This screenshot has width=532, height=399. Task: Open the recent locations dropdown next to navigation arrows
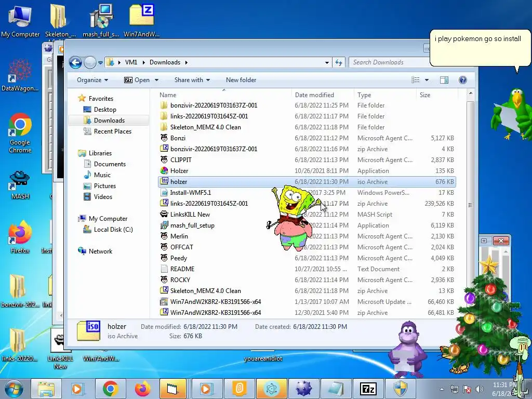(x=100, y=63)
